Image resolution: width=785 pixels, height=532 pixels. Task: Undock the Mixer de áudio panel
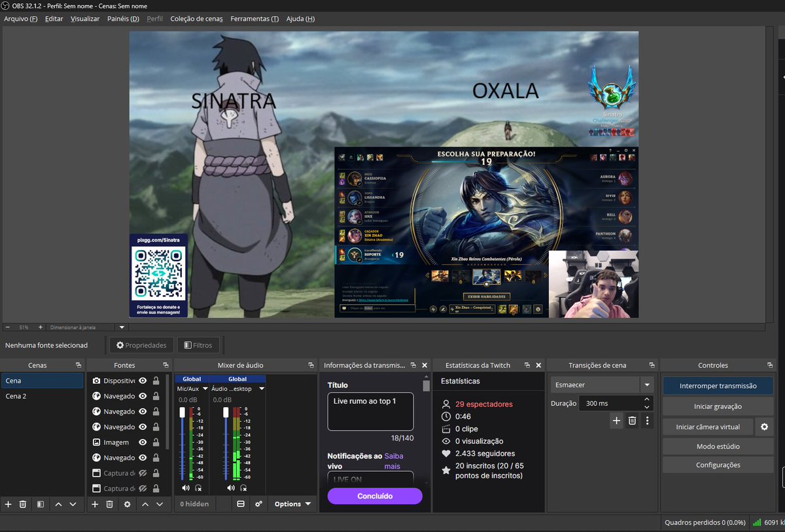[x=311, y=365]
